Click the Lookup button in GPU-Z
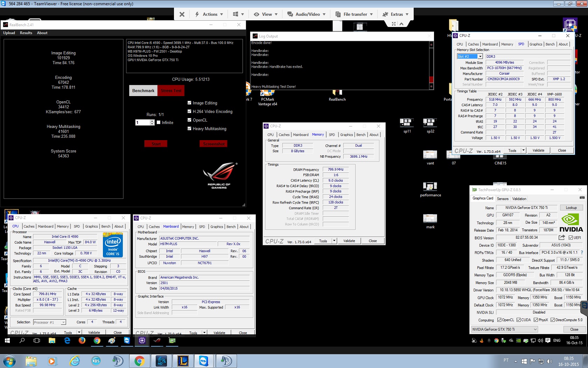This screenshot has width=588, height=368. [571, 208]
